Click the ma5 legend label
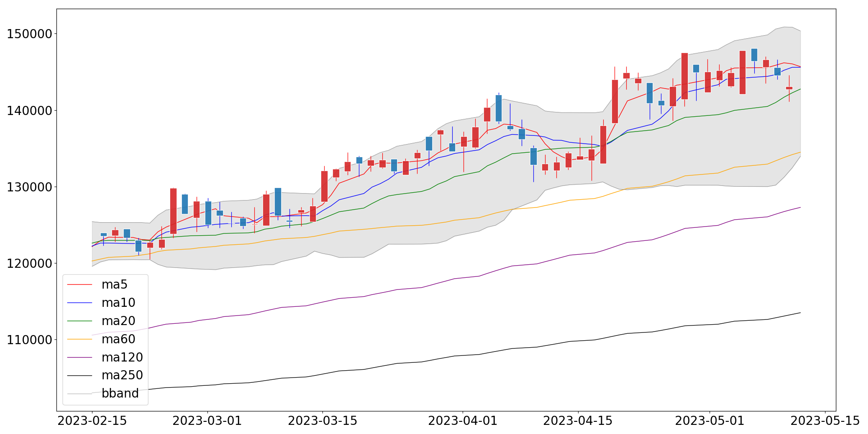Viewport: 868px width, 434px height. coord(115,285)
